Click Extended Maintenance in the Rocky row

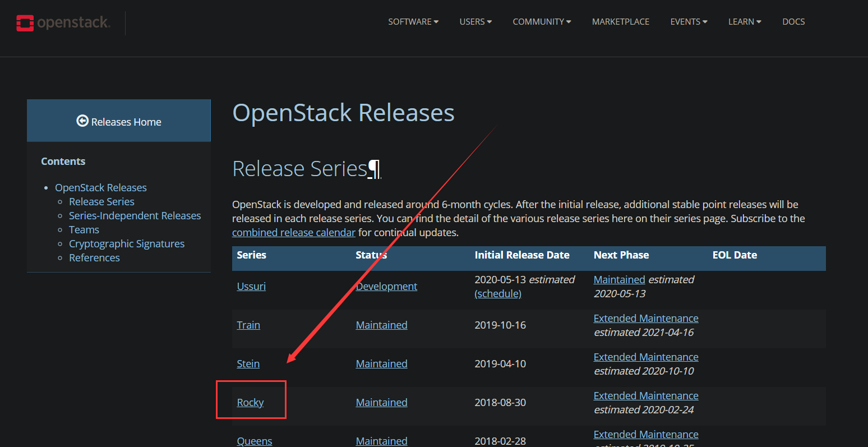pos(646,395)
